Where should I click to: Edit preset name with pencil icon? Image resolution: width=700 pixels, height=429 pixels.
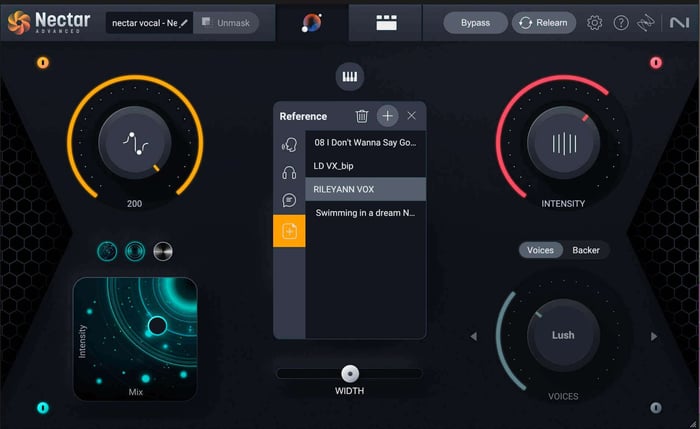click(183, 23)
